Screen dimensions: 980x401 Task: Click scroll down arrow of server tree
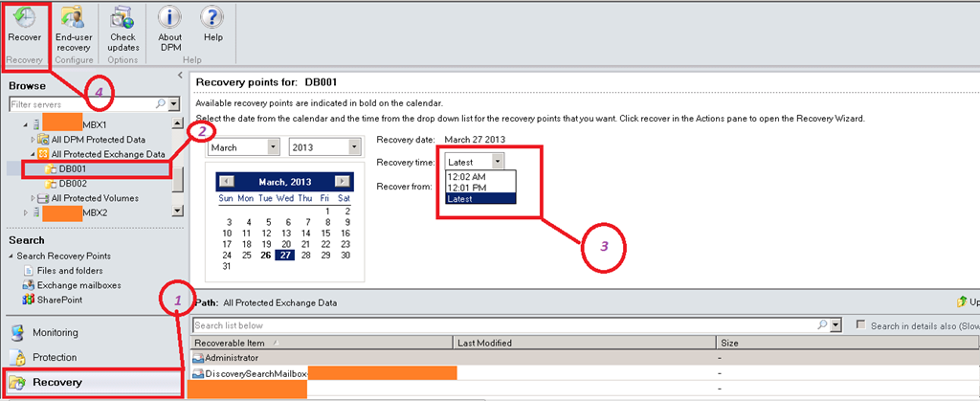coord(177,212)
